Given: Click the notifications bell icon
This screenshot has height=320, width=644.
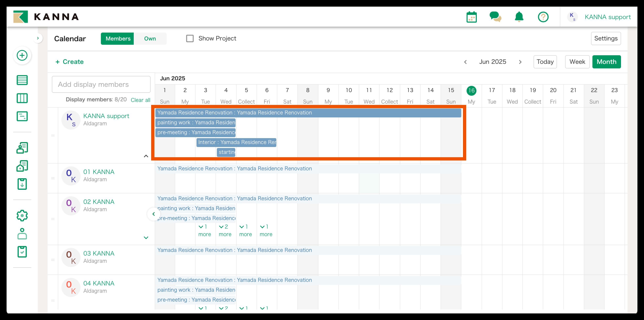Looking at the screenshot, I should pyautogui.click(x=519, y=17).
